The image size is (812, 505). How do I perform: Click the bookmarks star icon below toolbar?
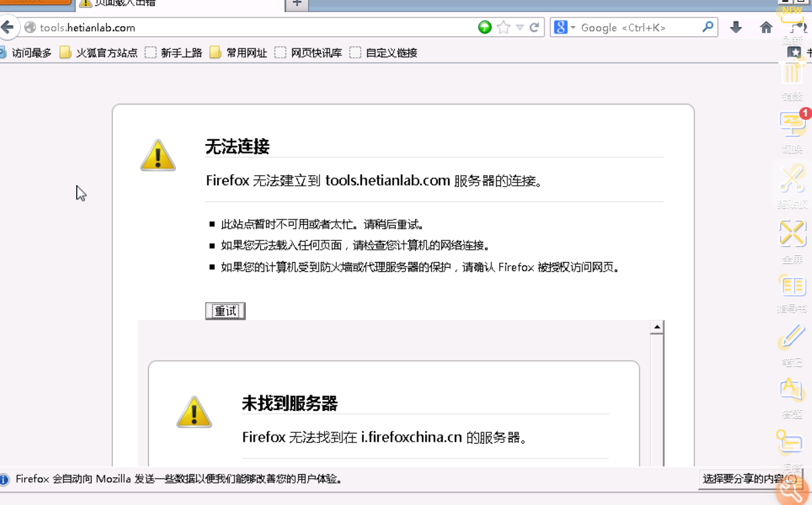[x=794, y=53]
